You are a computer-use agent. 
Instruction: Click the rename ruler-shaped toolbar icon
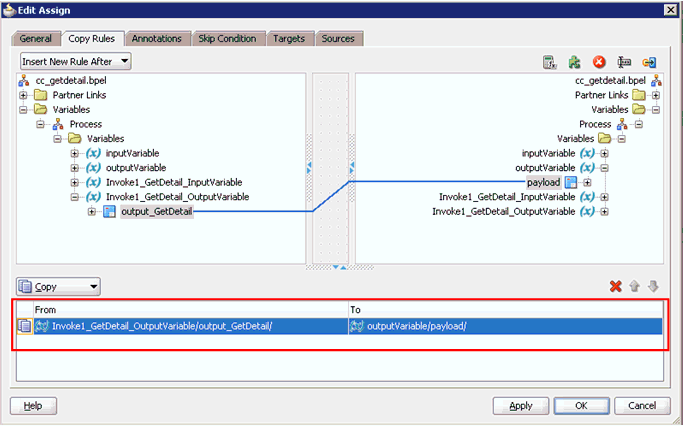click(624, 62)
